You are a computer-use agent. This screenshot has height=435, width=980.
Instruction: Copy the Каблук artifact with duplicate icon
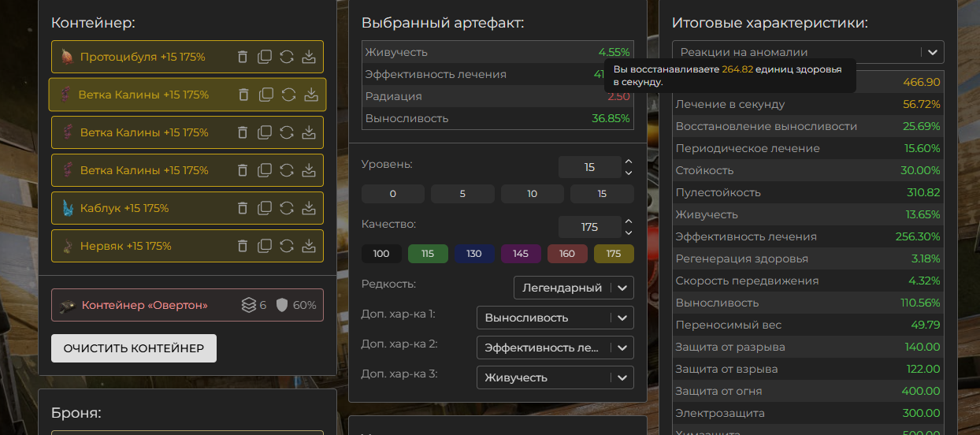click(x=265, y=208)
